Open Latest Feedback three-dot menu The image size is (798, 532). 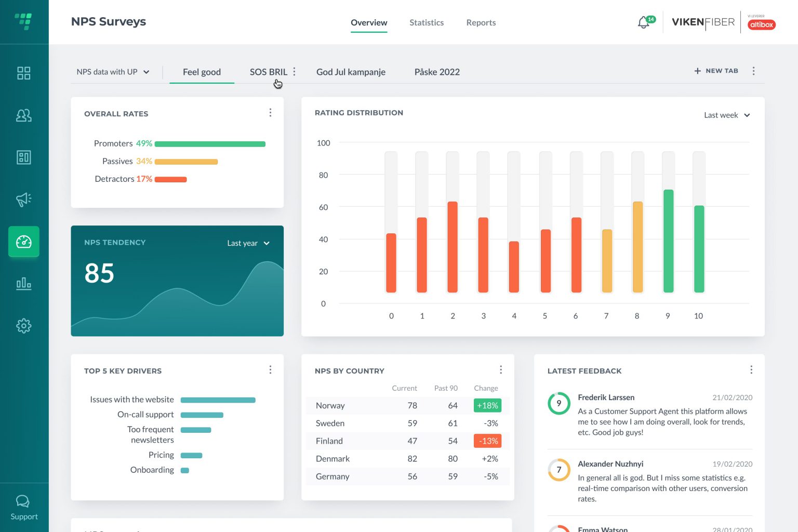point(751,370)
